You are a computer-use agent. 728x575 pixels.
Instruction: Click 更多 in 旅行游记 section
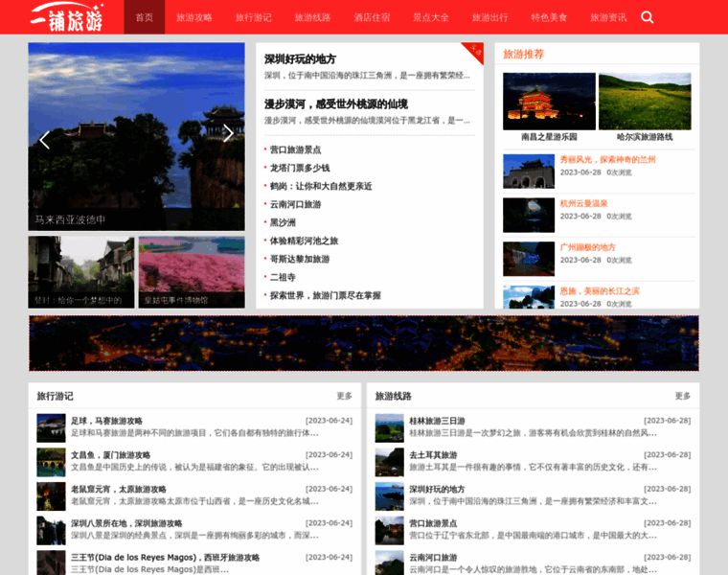[x=345, y=396]
